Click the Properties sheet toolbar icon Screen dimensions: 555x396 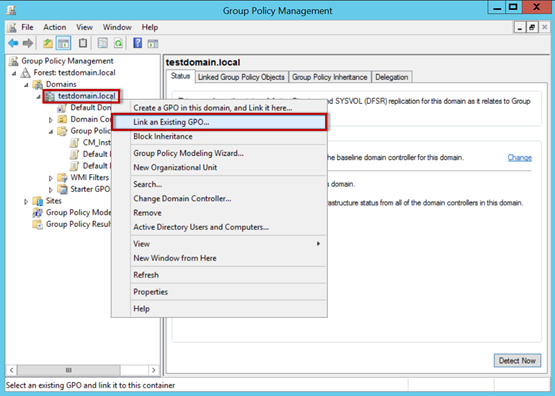(103, 43)
